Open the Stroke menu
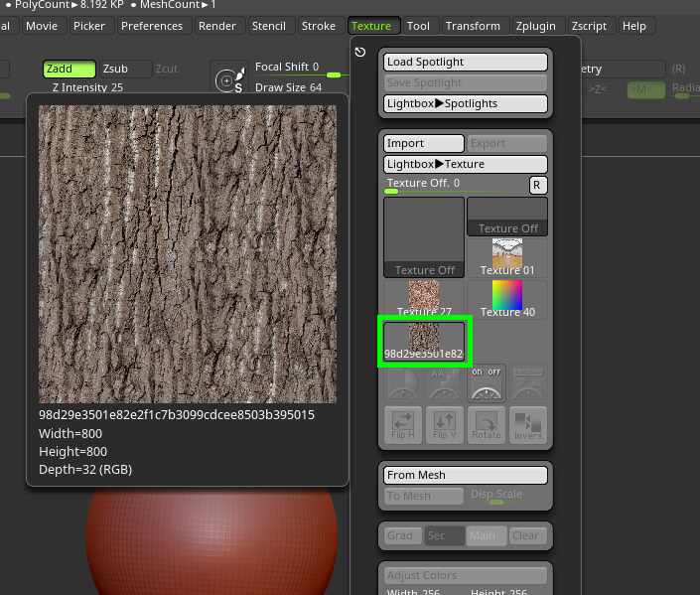The height and width of the screenshot is (595, 700). (x=319, y=26)
